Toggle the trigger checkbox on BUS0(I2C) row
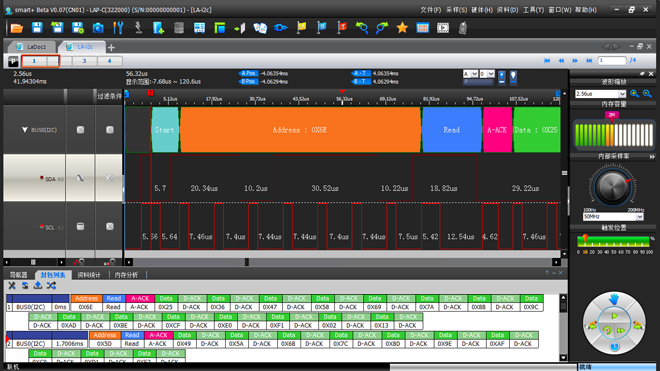660x371 pixels. click(80, 130)
